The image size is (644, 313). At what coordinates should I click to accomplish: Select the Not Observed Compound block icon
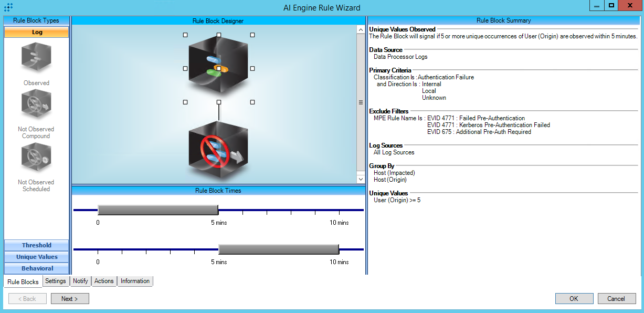pyautogui.click(x=36, y=106)
